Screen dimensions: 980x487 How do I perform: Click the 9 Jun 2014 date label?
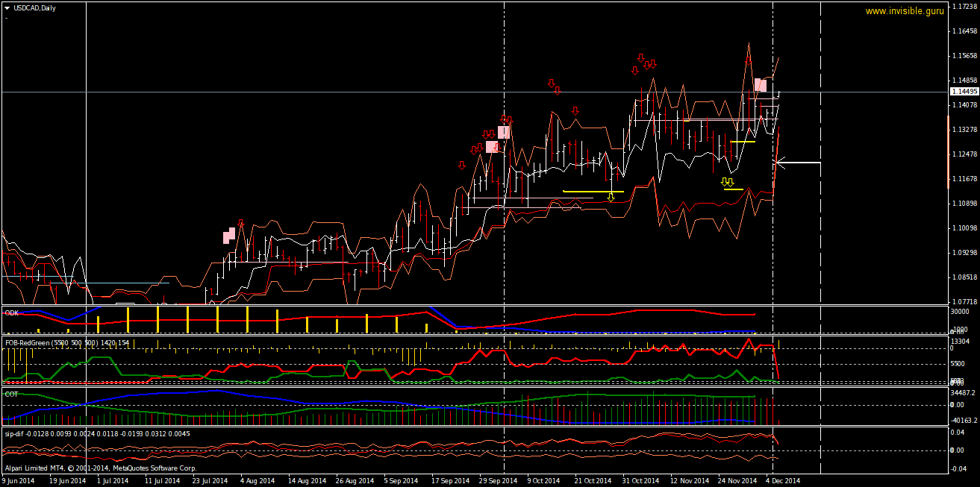pyautogui.click(x=19, y=481)
